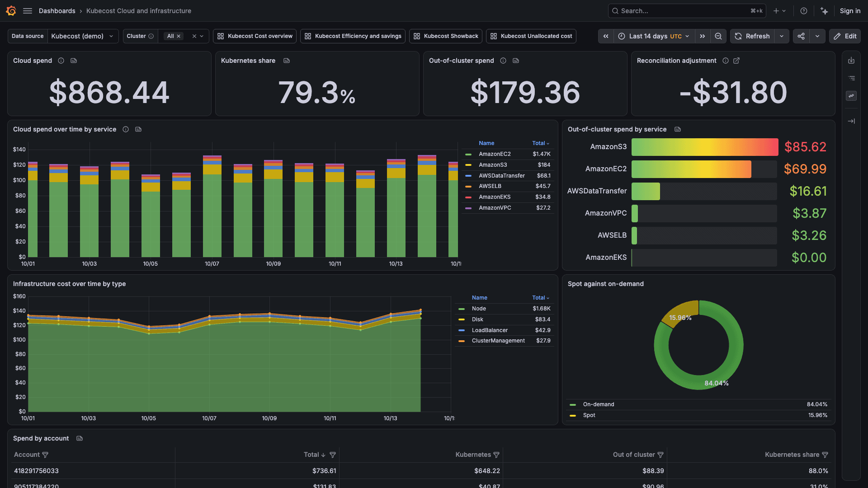
Task: Toggle Disk series in infrastructure legend
Action: [477, 319]
